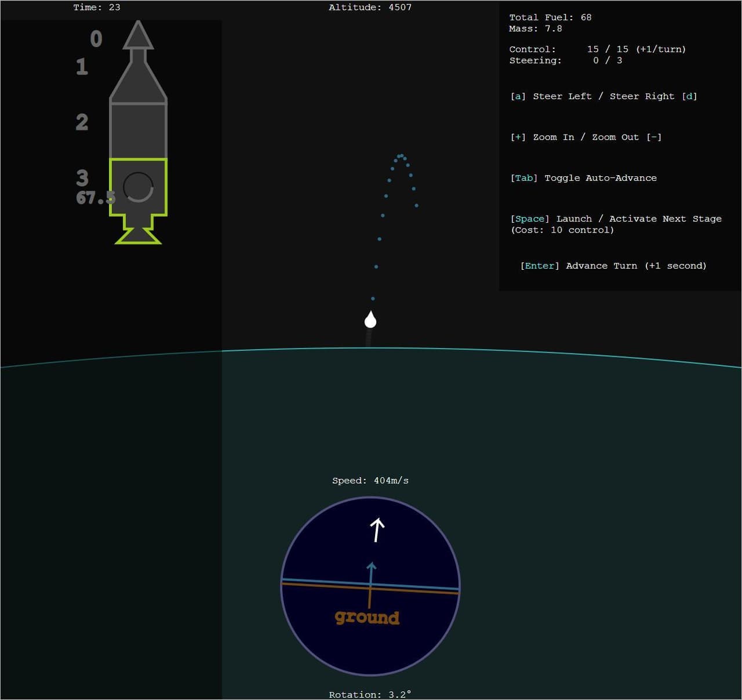
Task: Click the Speed: 404m/s label
Action: coord(370,480)
